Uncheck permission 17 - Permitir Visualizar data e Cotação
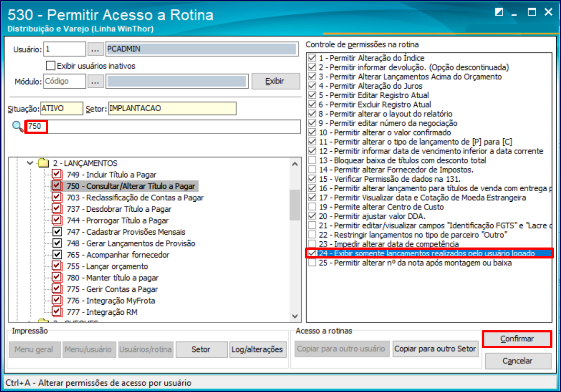Image resolution: width=561 pixels, height=392 pixels. pyautogui.click(x=312, y=197)
